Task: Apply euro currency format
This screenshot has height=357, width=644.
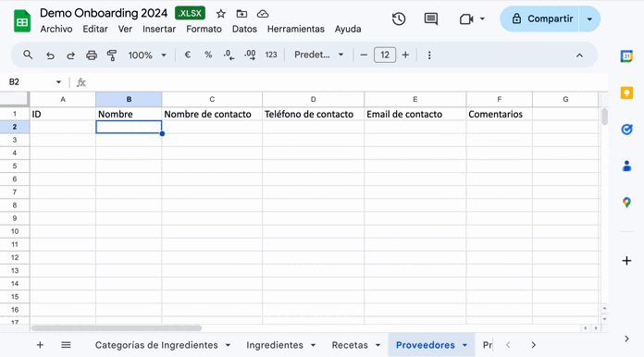Action: click(188, 55)
